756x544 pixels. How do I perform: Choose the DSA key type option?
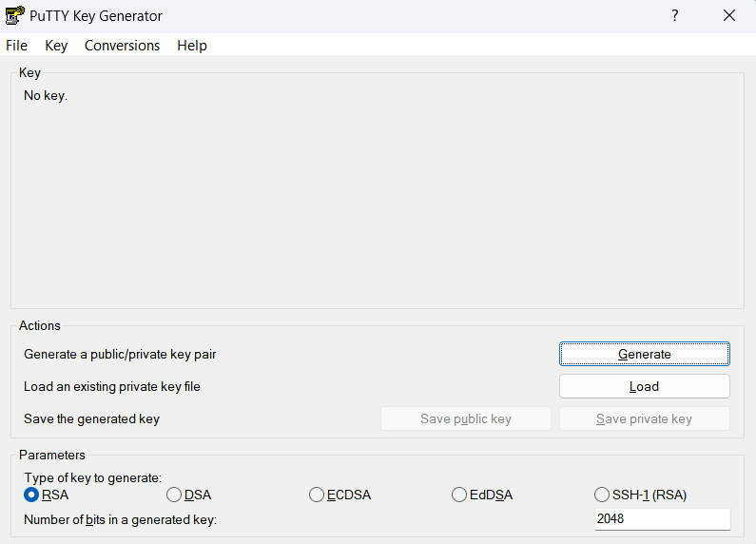tap(188, 495)
